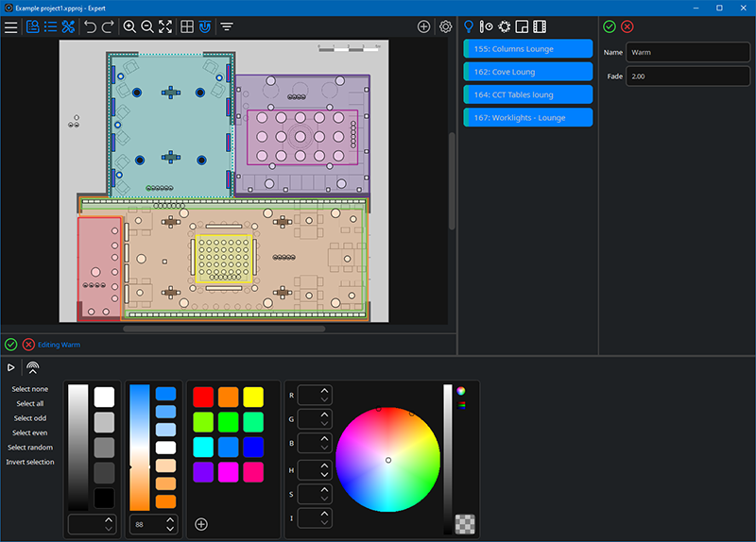Screen dimensions: 756x542
Task: Pick the white intensity swatch
Action: 104,397
